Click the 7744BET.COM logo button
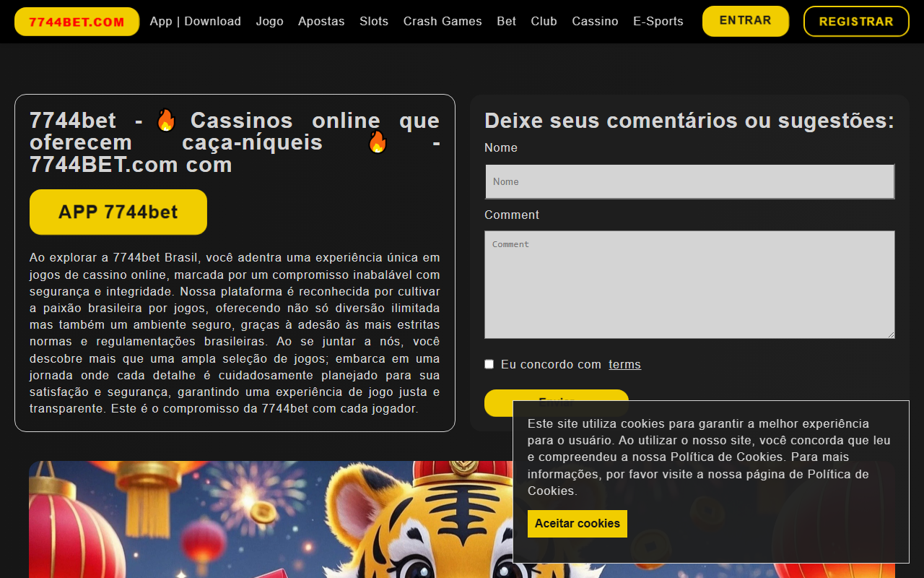Image resolution: width=924 pixels, height=578 pixels. 77,22
